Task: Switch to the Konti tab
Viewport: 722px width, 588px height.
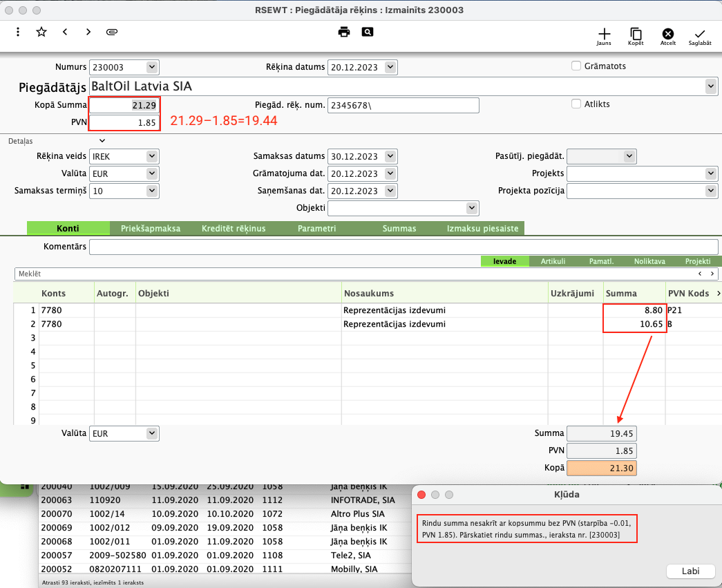Action: 68,229
